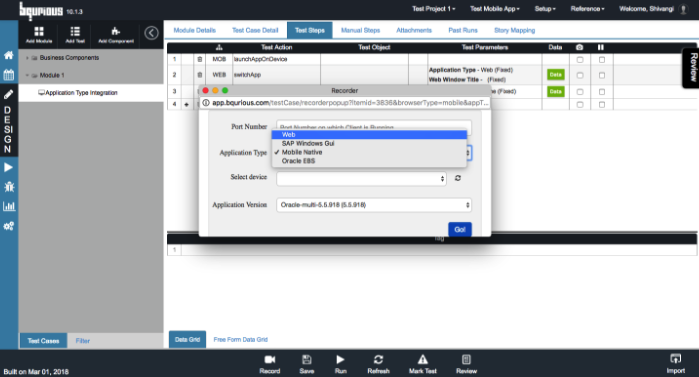The height and width of the screenshot is (377, 699).
Task: Save the test using the floppy icon
Action: click(x=307, y=360)
